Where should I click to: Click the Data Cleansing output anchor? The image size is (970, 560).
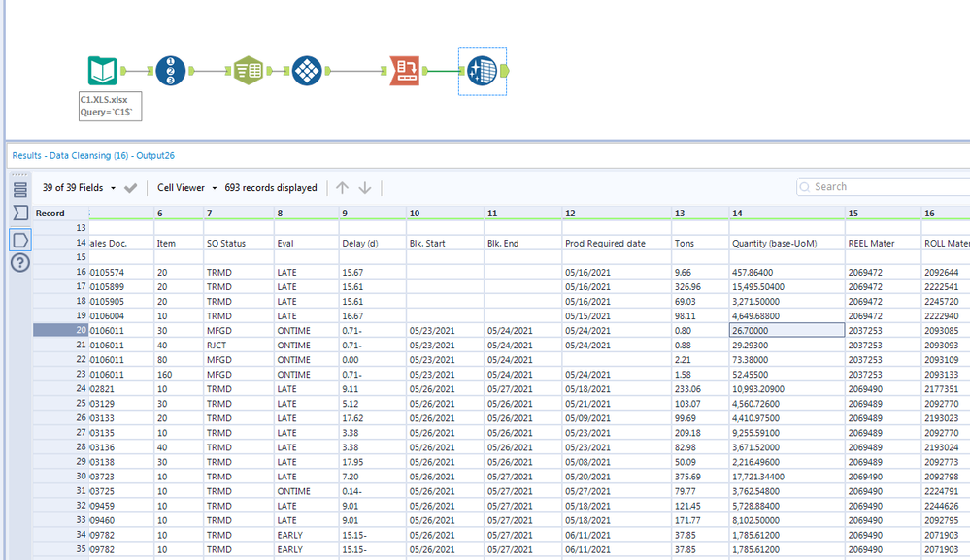[x=505, y=71]
